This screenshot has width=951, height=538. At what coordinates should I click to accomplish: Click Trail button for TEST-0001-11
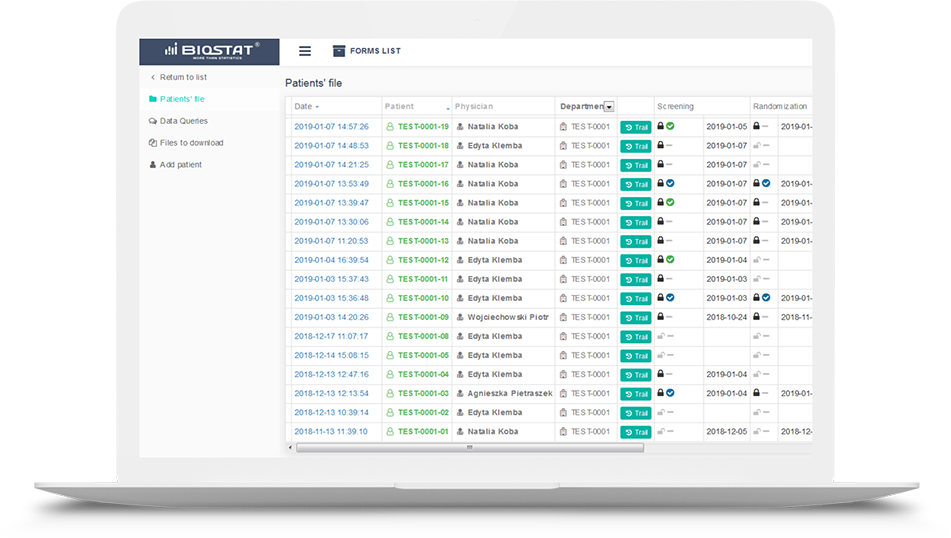[636, 280]
